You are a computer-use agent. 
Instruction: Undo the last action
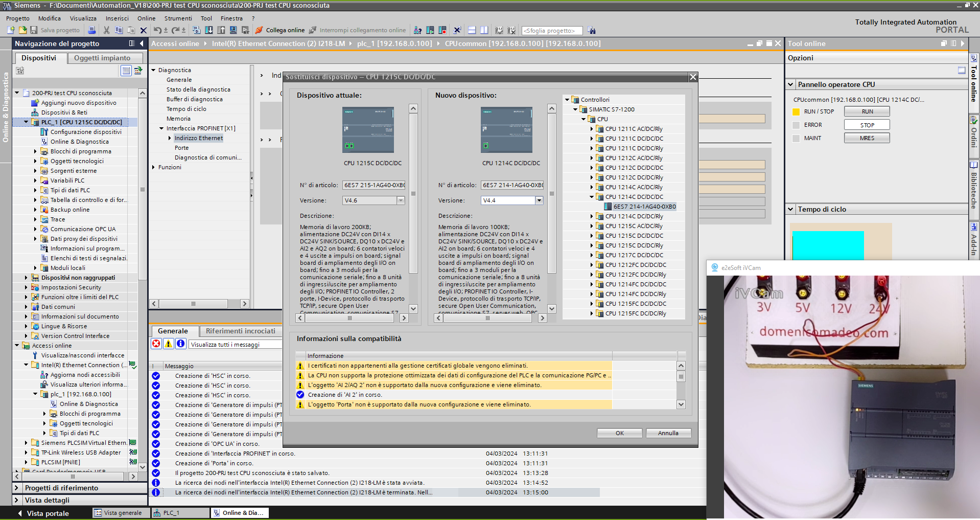157,30
